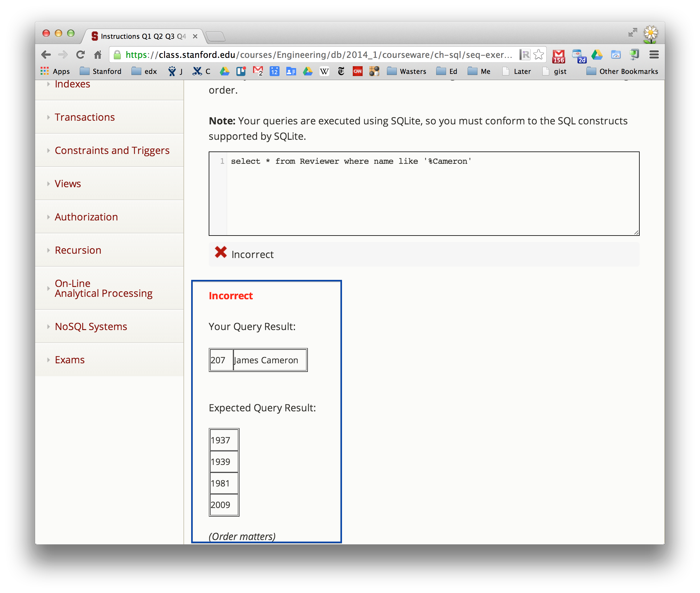Screen dimensions: 700x593
Task: Expand the Transactions section
Action: click(x=85, y=117)
